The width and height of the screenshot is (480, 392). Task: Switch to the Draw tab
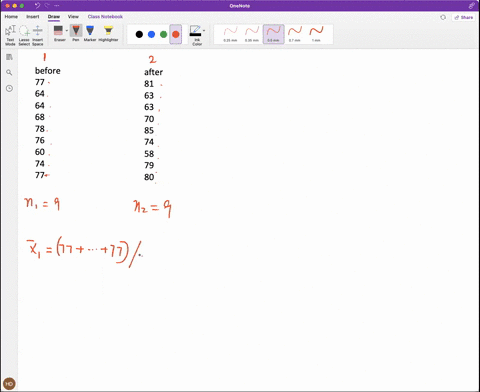(x=54, y=17)
